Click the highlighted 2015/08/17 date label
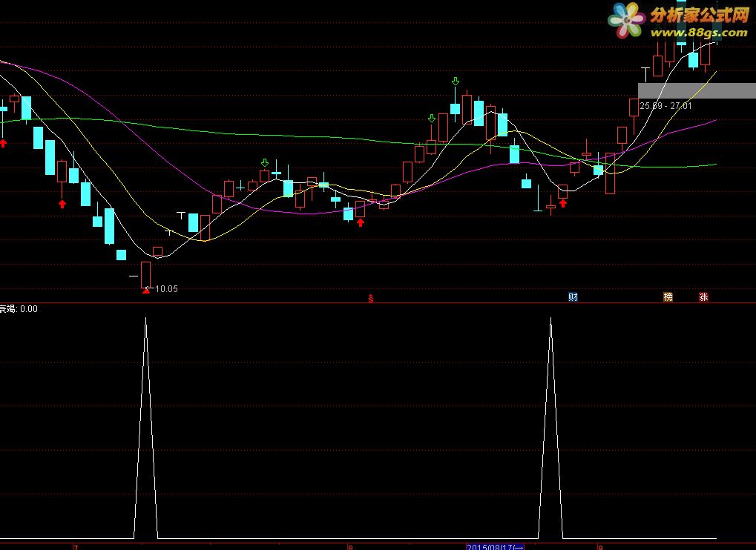The height and width of the screenshot is (550, 756). click(495, 546)
